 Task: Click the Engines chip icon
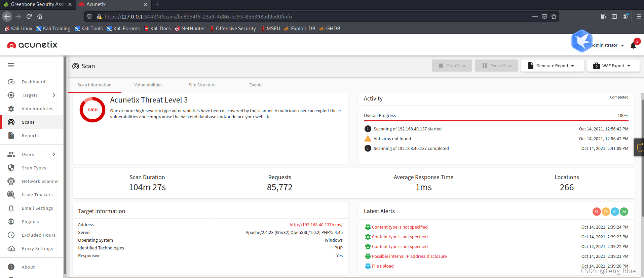coord(11,222)
